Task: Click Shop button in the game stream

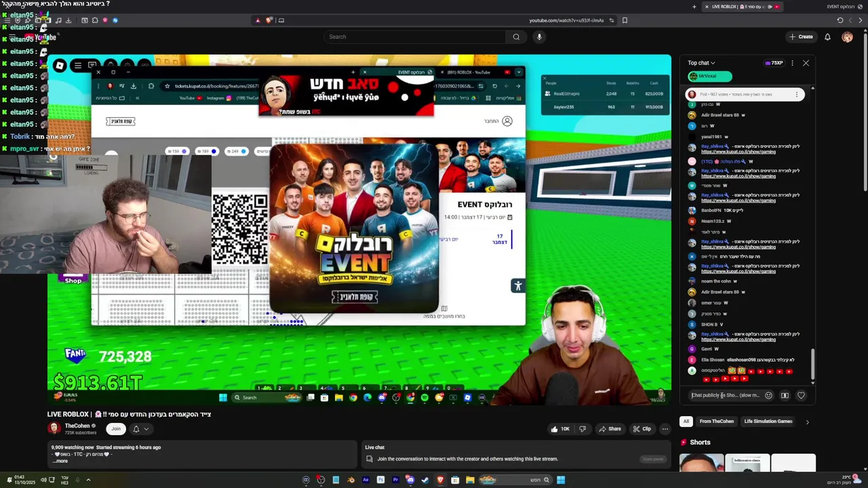Action: [73, 280]
